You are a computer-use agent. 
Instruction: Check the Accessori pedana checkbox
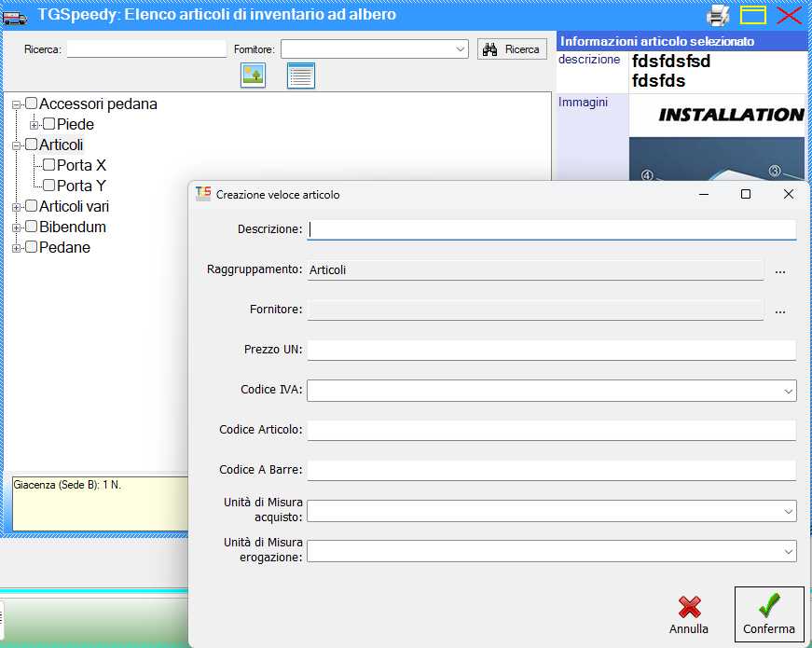click(x=32, y=103)
